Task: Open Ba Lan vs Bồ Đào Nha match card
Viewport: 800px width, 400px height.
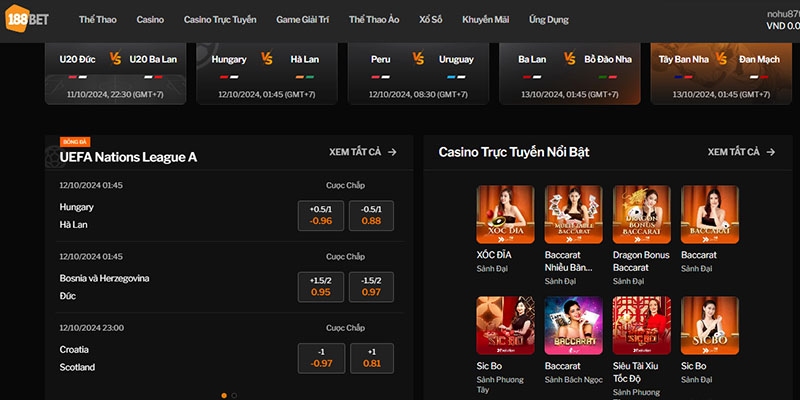Action: click(570, 74)
